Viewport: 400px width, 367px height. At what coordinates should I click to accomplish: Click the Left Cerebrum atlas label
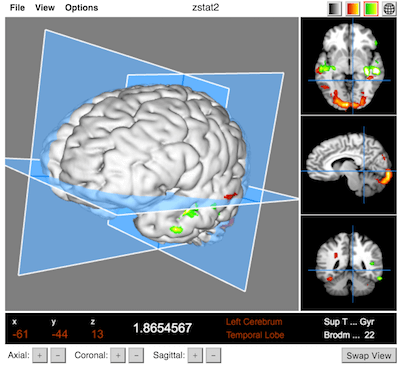pos(254,322)
